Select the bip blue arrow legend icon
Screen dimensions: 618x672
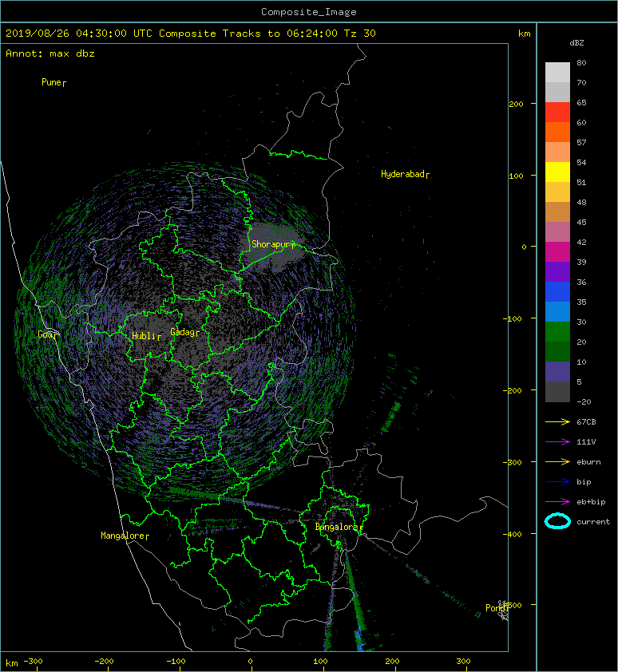(x=557, y=482)
